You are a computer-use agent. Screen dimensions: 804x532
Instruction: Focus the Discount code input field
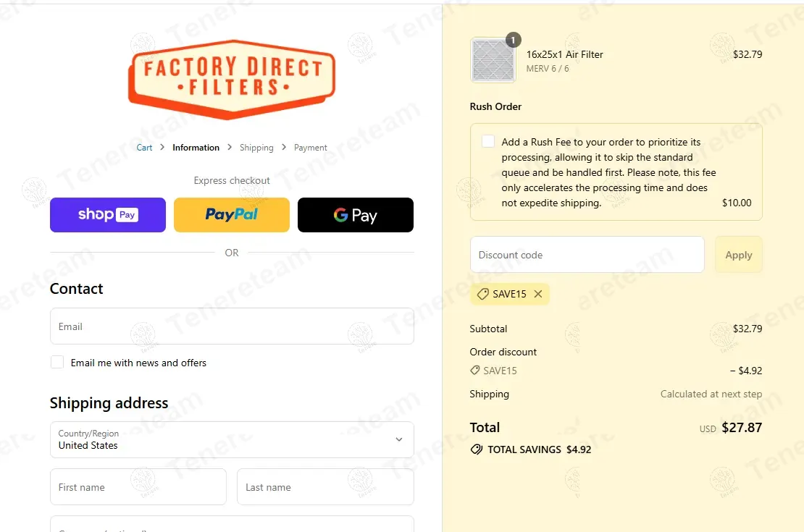tap(587, 255)
